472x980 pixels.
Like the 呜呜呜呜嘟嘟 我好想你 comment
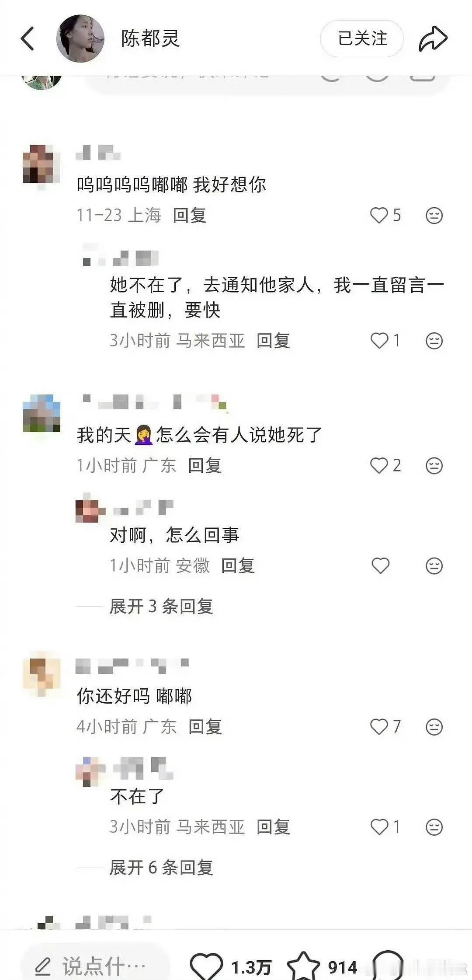(379, 215)
